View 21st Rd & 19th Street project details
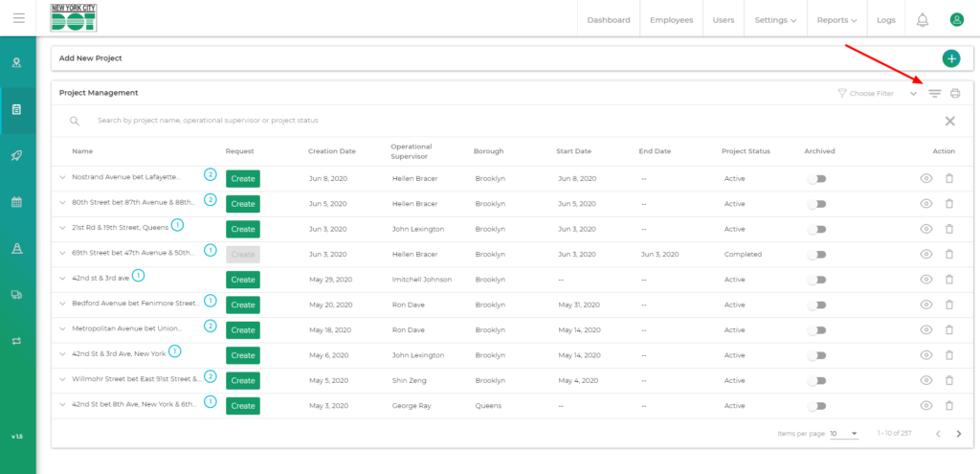 [x=925, y=229]
